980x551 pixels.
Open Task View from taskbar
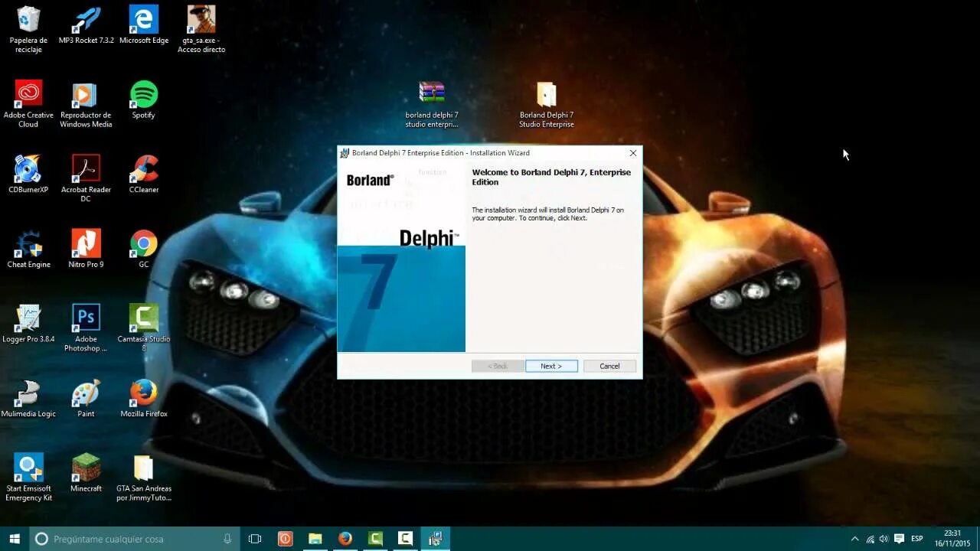[255, 539]
